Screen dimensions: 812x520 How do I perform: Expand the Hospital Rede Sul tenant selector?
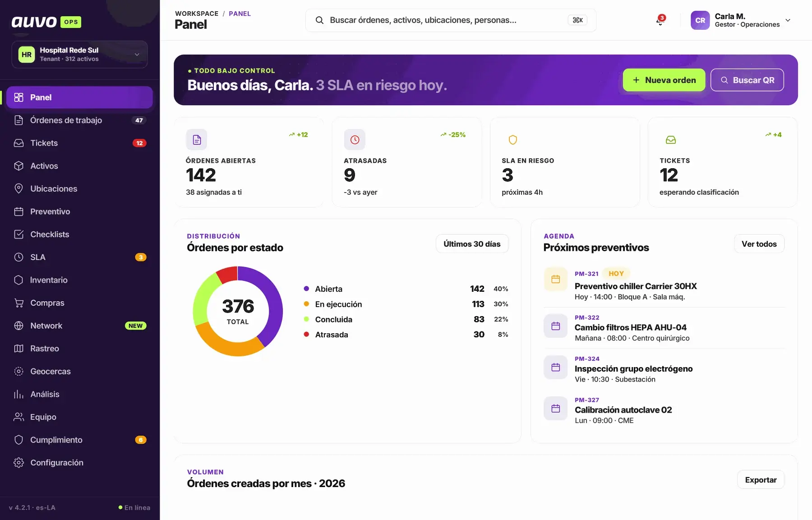pos(79,55)
